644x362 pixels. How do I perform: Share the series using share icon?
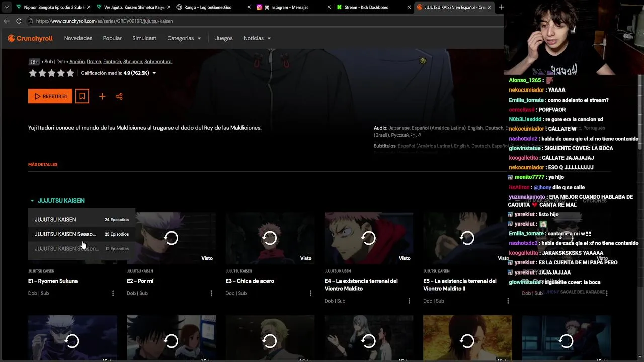click(119, 96)
